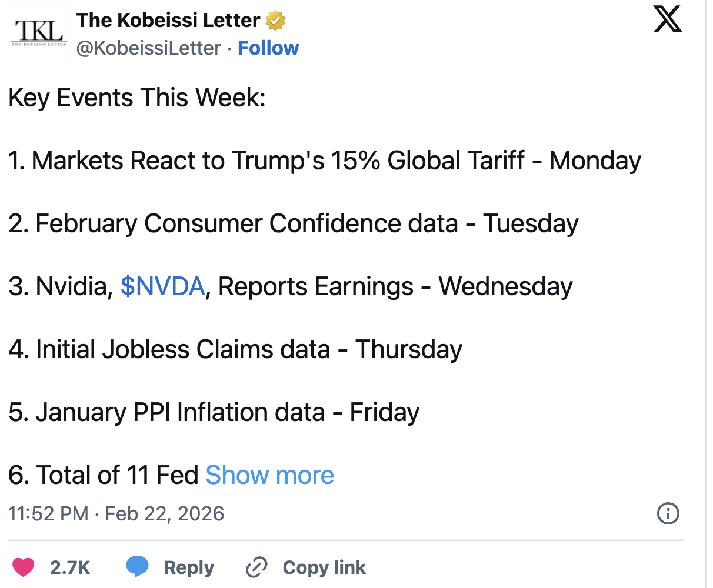Click the Key Events This Week heading
713x588 pixels.
pos(137,98)
